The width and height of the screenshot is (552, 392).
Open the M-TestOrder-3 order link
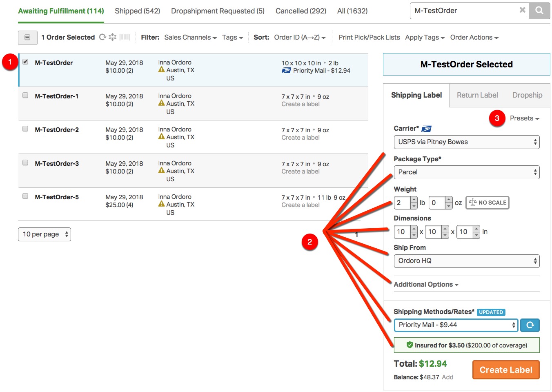[57, 164]
